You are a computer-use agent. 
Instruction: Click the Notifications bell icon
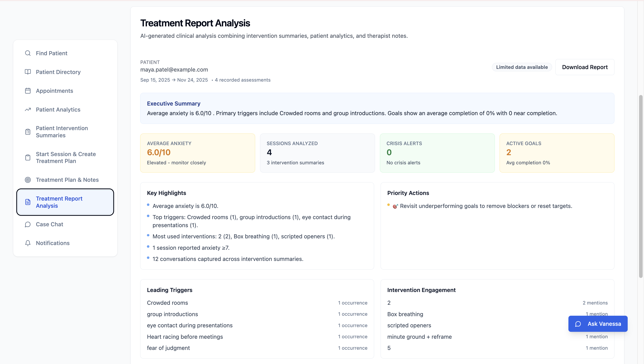tap(28, 243)
